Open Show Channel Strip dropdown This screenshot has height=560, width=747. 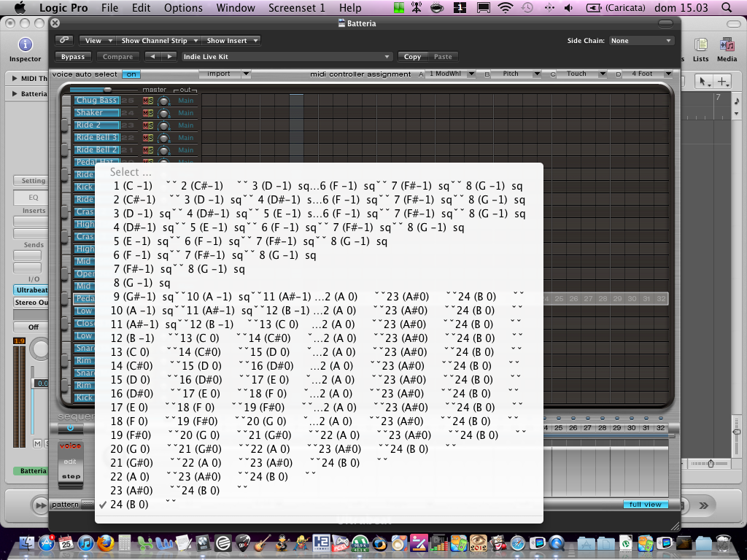click(x=159, y=41)
